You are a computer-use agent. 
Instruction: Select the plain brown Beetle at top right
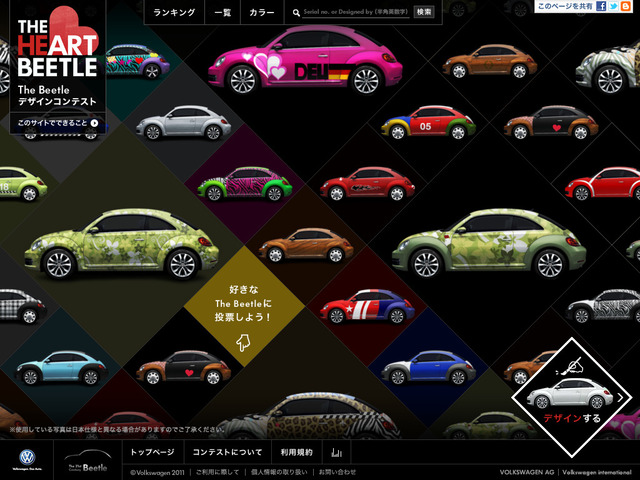pyautogui.click(x=489, y=61)
